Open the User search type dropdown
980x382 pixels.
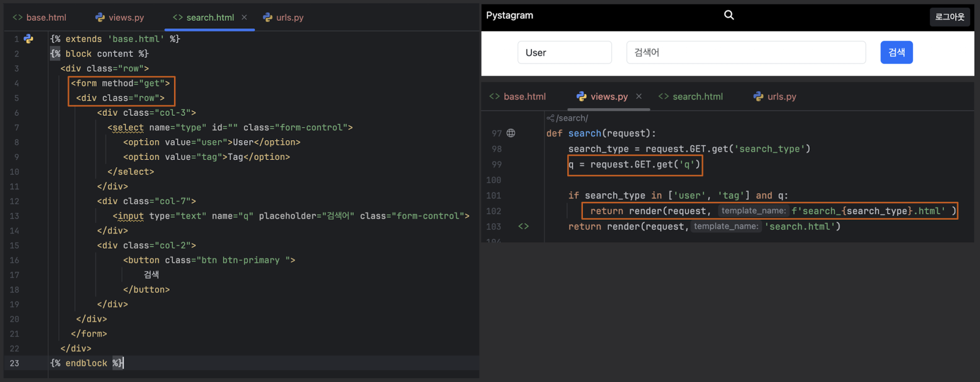tap(564, 52)
